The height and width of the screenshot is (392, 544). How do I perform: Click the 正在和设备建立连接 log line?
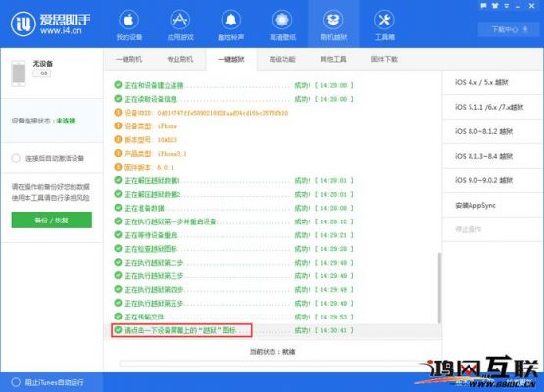233,85
